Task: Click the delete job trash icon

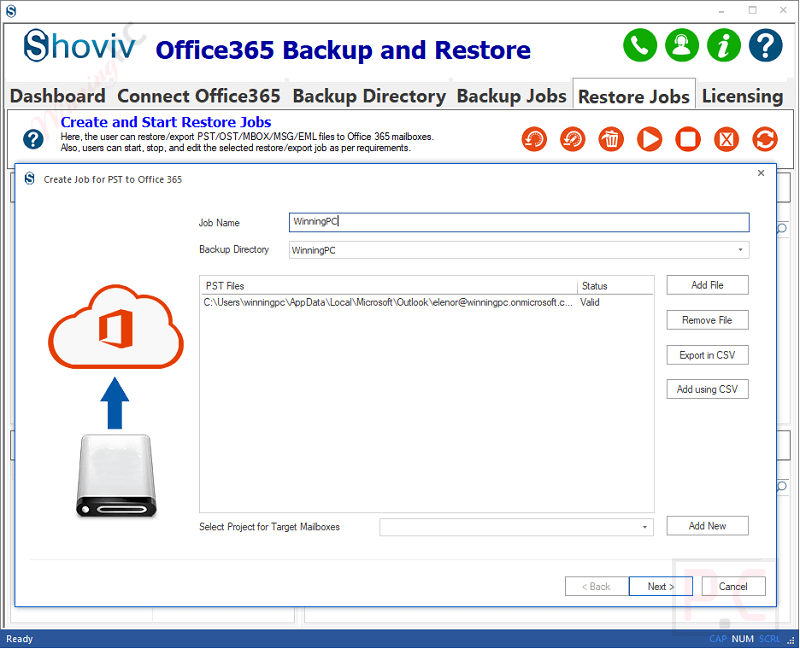Action: click(x=611, y=139)
